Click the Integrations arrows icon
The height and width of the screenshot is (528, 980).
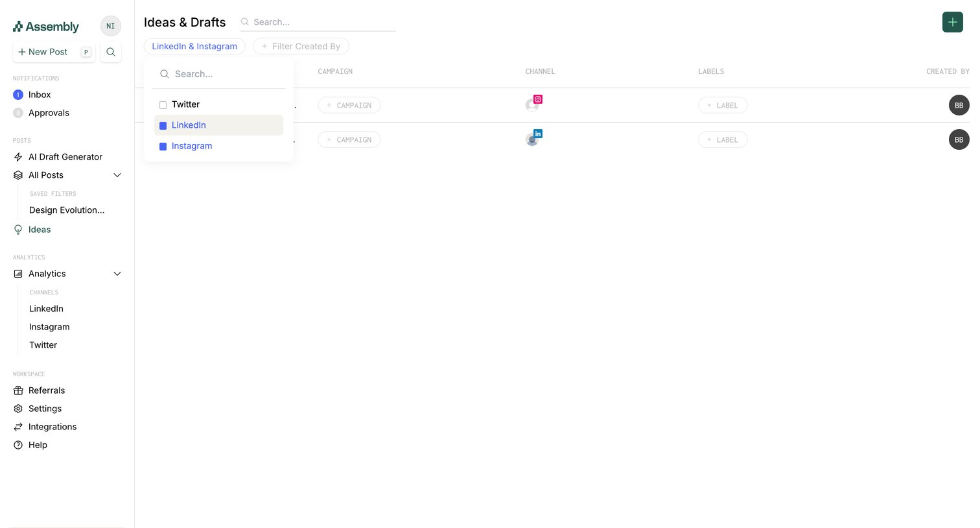(x=18, y=427)
